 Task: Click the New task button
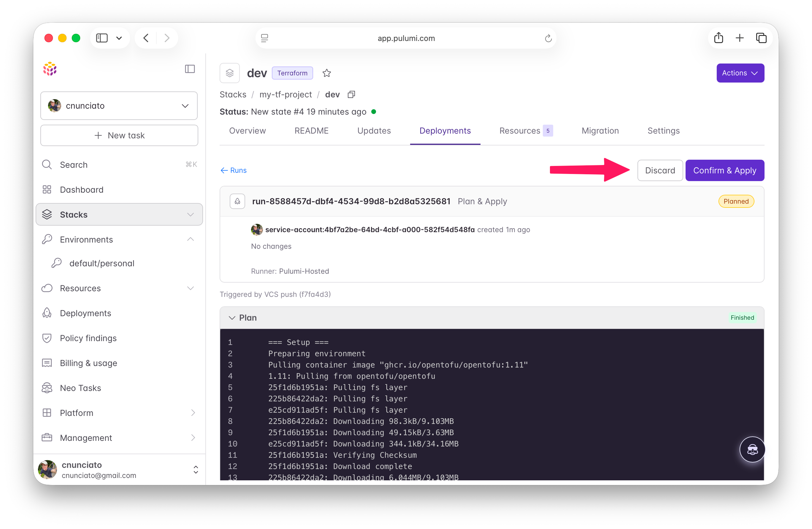119,135
